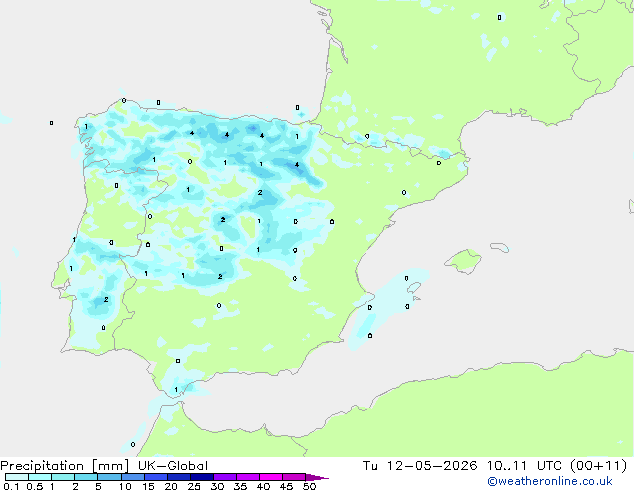Image resolution: width=634 pixels, height=490 pixels.
Task: Click the '30' legend scale label
Action: click(x=217, y=486)
